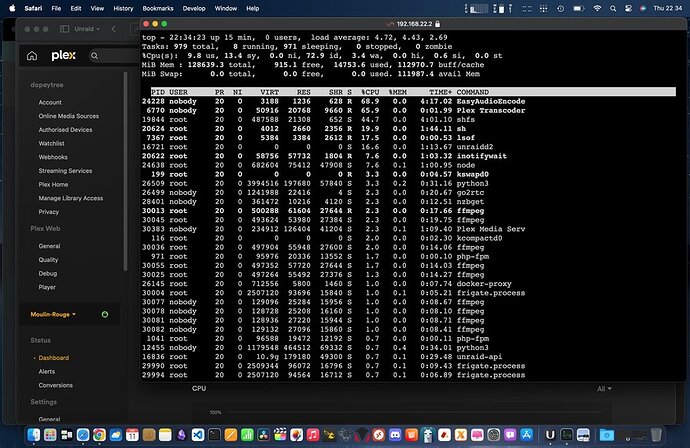Launch DaVinci Resolve from the Dock
This screenshot has height=448, width=690.
(x=264, y=435)
